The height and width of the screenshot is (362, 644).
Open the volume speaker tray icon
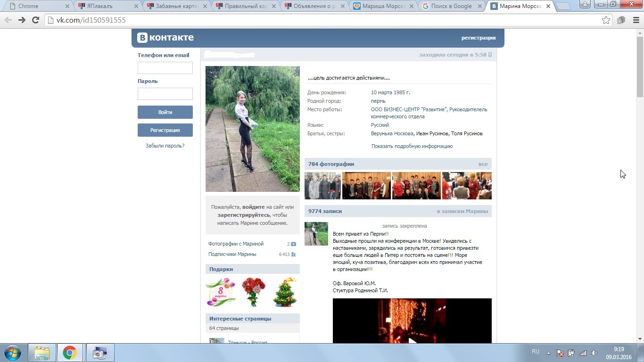(x=594, y=353)
